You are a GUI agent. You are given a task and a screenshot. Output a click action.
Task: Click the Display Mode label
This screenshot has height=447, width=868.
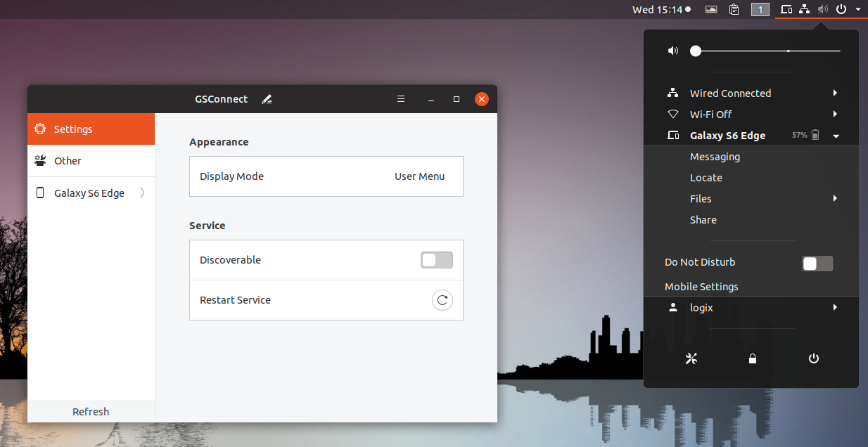tap(231, 176)
